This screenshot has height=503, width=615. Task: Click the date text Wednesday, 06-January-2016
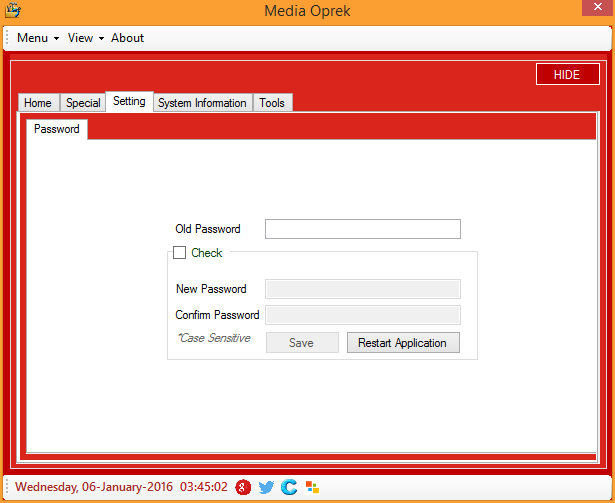click(94, 487)
